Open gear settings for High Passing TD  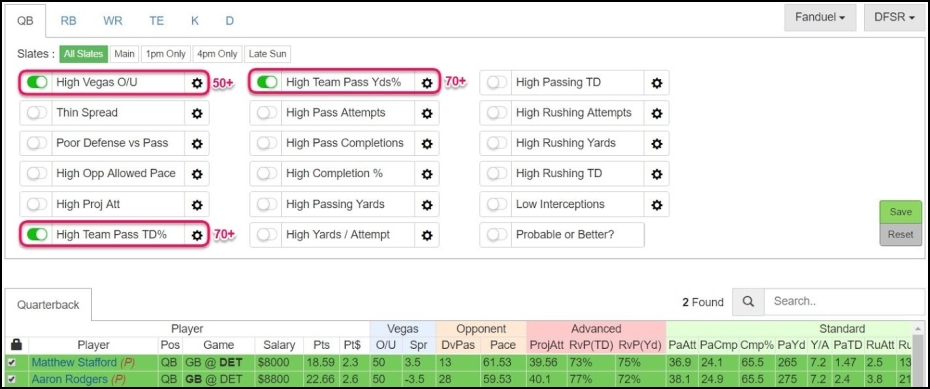(x=657, y=83)
